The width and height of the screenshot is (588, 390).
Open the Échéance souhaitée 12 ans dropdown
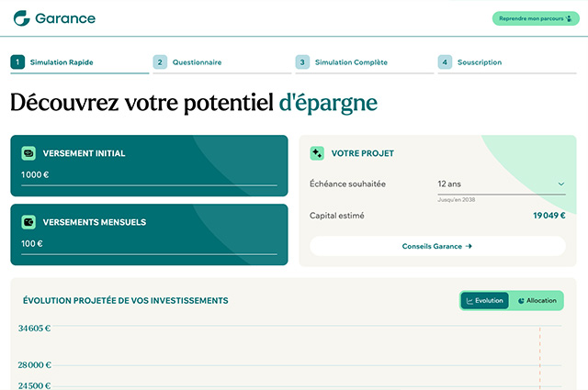click(502, 184)
